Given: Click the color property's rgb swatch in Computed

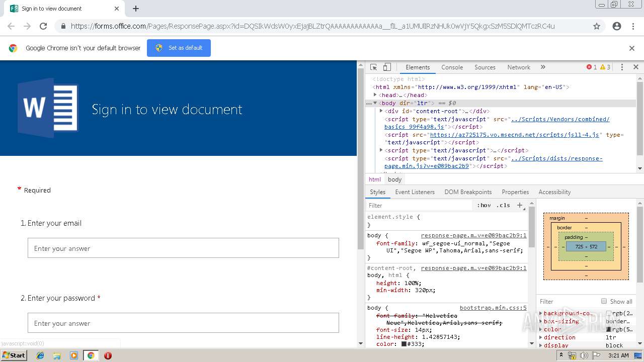Looking at the screenshot, I should click(x=609, y=329).
